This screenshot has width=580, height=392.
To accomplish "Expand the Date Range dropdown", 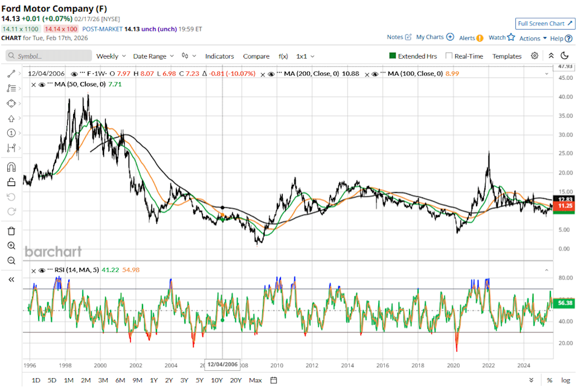I will point(153,56).
